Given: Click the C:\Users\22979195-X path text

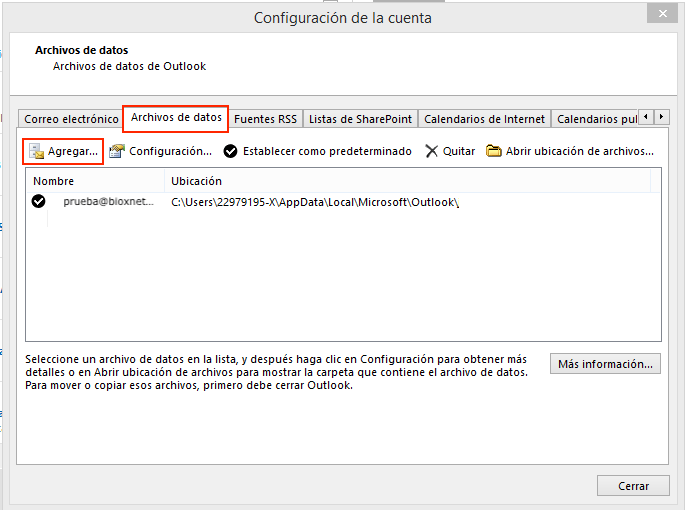Looking at the screenshot, I should click(315, 202).
